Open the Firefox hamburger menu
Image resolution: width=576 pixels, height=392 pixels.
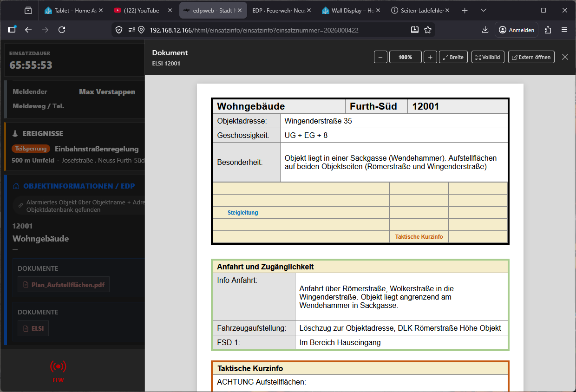point(564,30)
